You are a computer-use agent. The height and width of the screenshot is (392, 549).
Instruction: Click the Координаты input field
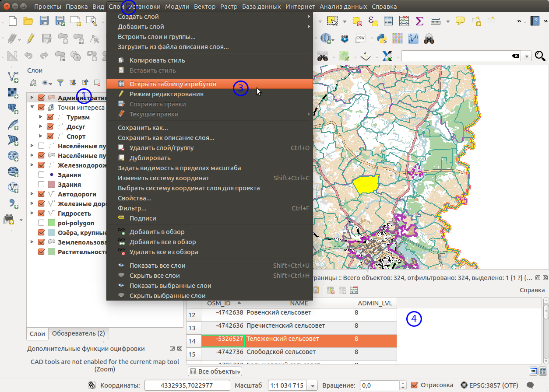click(x=187, y=385)
